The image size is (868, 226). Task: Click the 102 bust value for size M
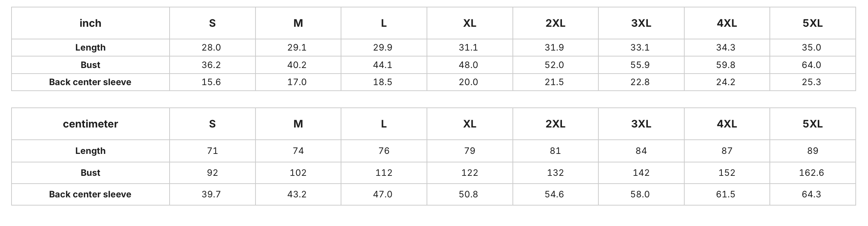click(298, 172)
